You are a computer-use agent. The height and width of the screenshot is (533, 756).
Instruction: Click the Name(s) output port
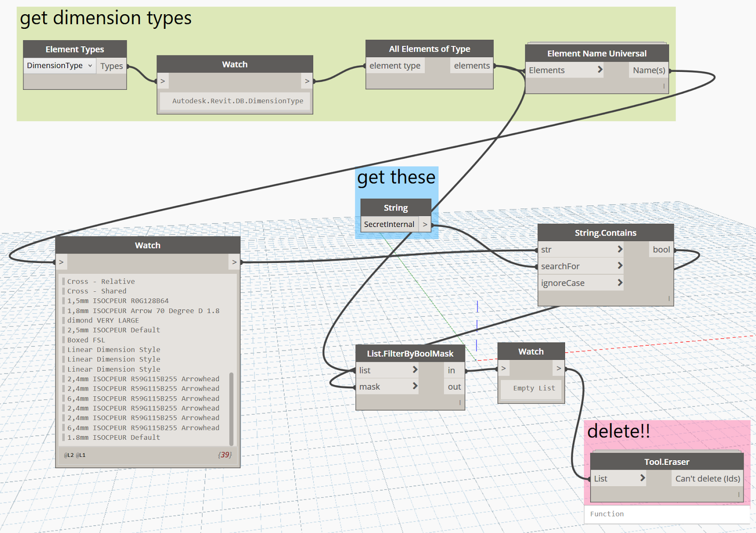pyautogui.click(x=649, y=70)
